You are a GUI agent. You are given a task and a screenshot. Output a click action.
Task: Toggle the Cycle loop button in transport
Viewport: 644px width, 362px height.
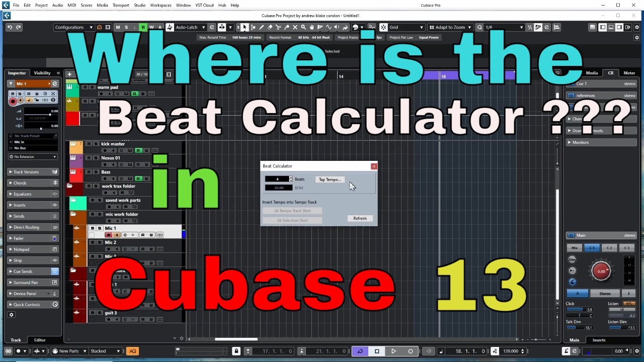pyautogui.click(x=360, y=351)
